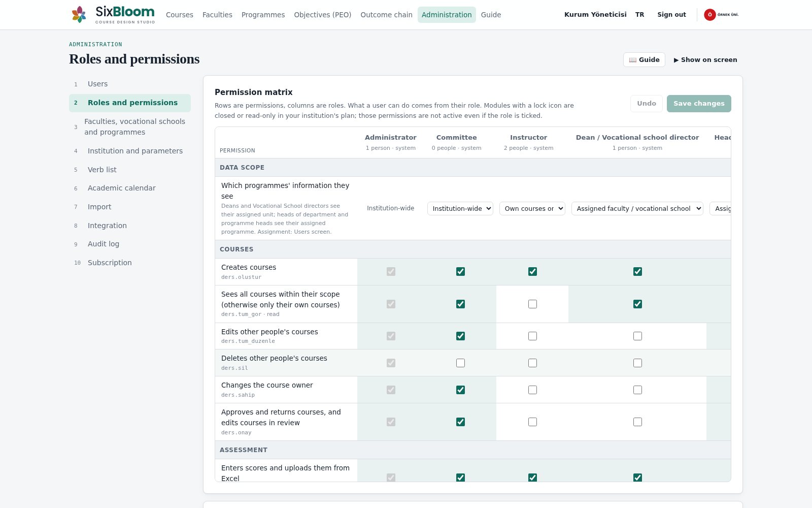Open Verb list in sidebar

click(x=130, y=170)
